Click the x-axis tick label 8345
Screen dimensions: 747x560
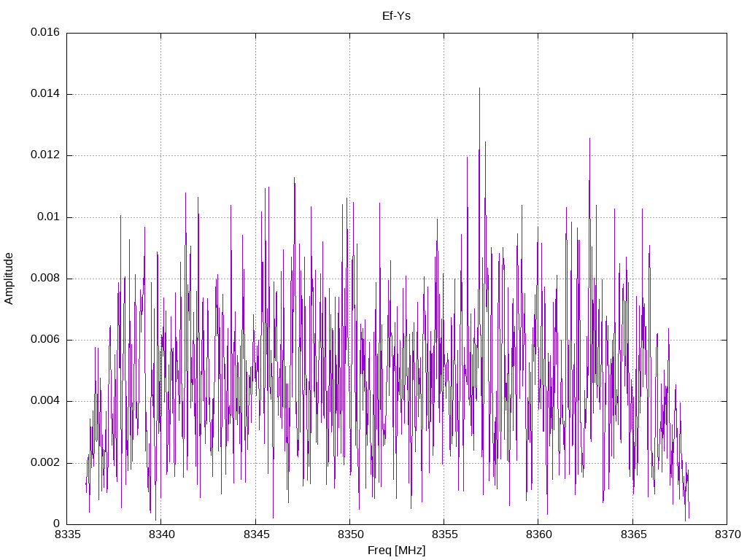(x=256, y=534)
